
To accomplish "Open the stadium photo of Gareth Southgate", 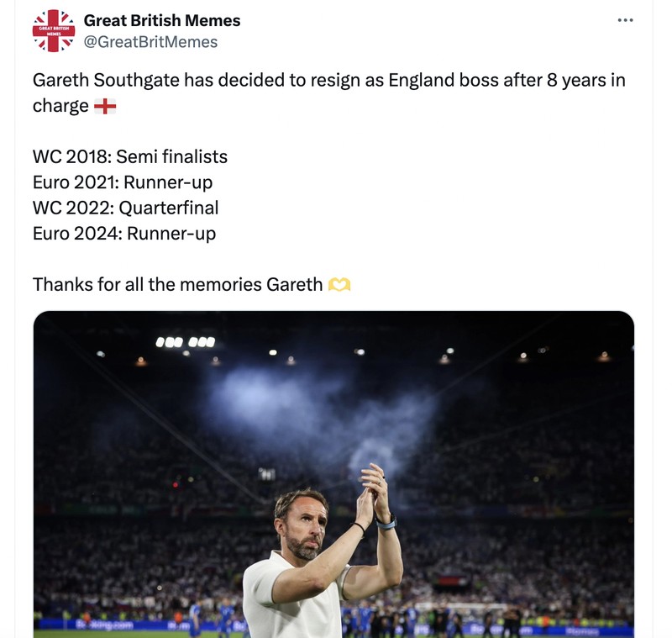I will click(333, 471).
